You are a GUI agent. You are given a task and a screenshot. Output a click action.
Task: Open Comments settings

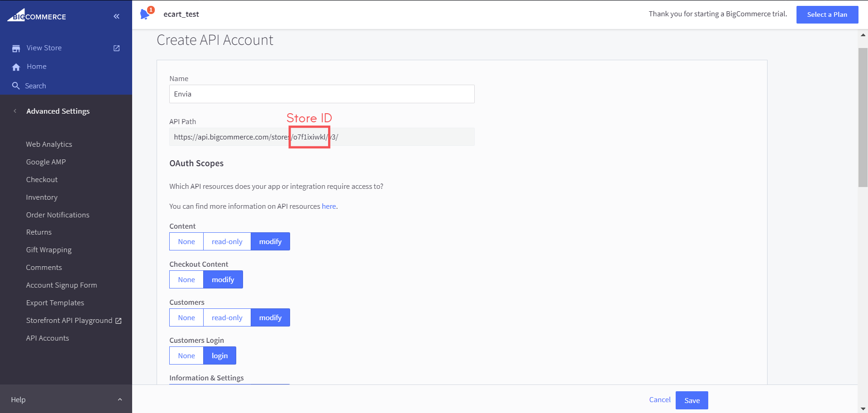44,268
